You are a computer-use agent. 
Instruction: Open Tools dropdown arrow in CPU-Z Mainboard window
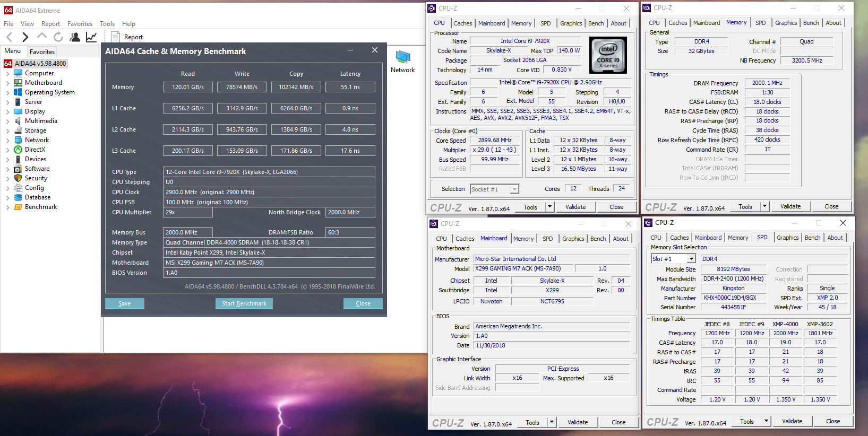[552, 422]
